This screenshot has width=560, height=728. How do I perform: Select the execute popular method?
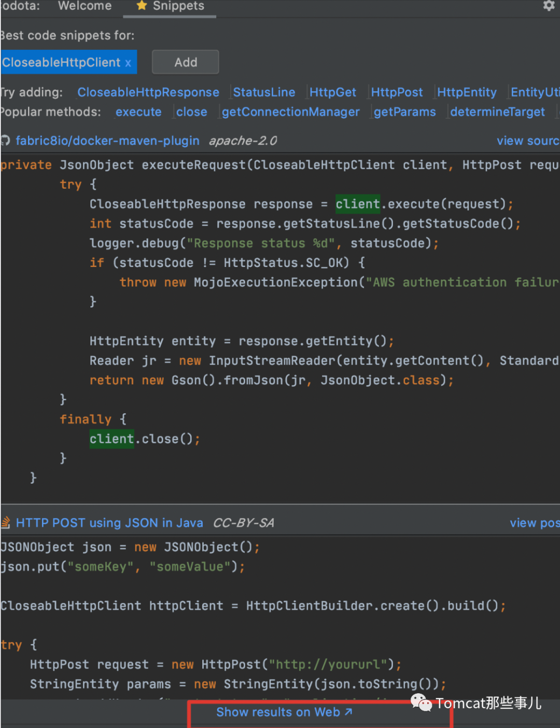(x=138, y=112)
